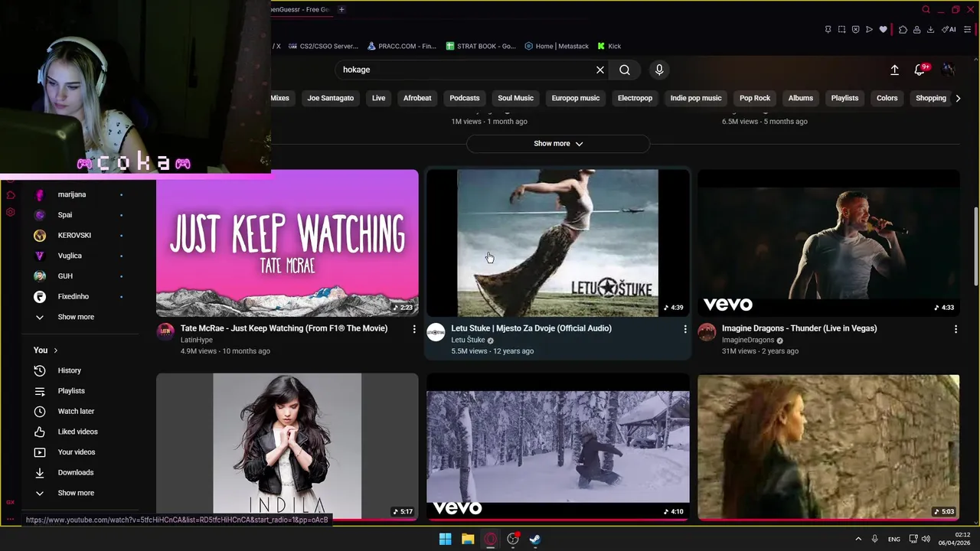Open the YouTube account avatar menu

(949, 70)
